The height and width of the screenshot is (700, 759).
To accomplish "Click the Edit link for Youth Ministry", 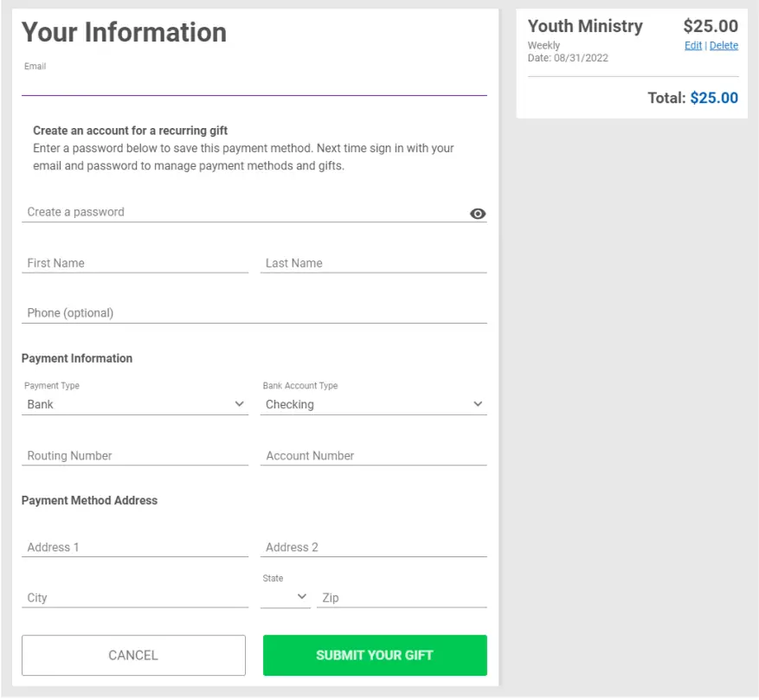I will pyautogui.click(x=693, y=46).
